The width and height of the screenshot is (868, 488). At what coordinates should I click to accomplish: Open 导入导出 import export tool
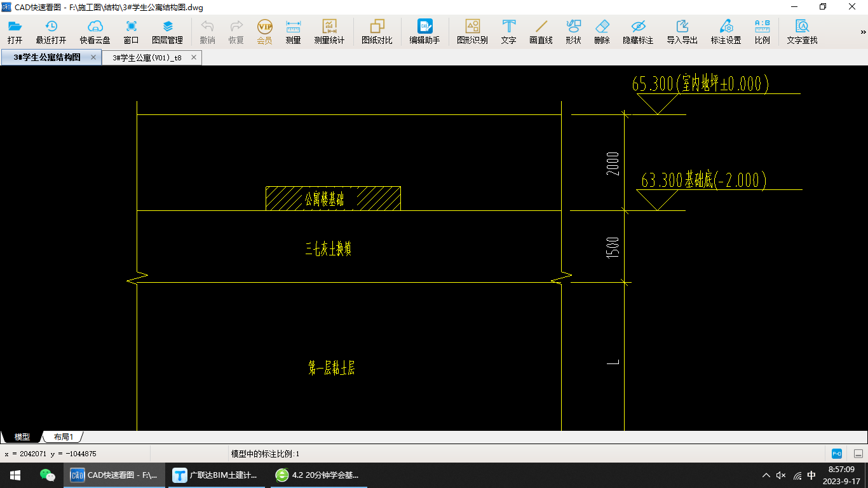682,32
